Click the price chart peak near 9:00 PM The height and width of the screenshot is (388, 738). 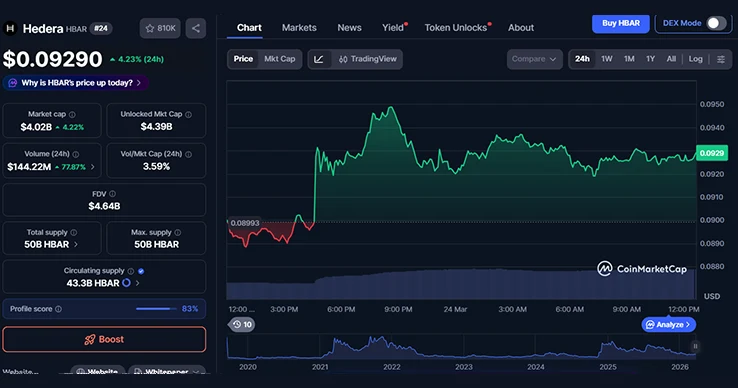(x=391, y=107)
